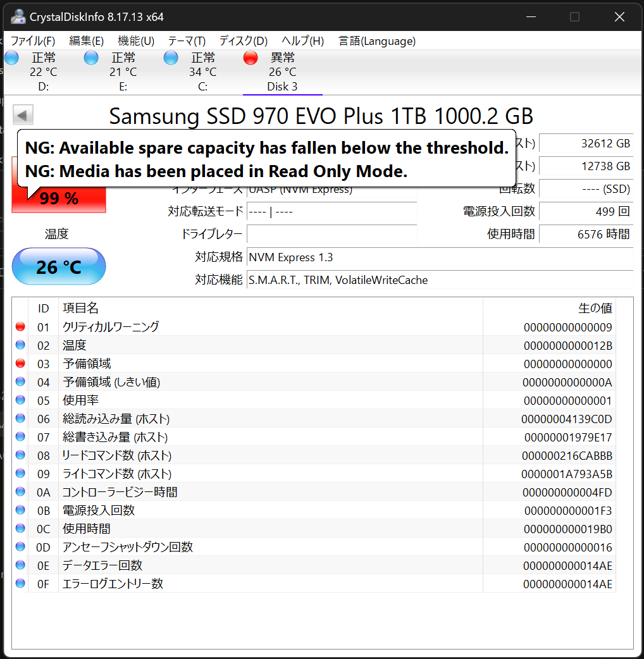Click the drive letter label D:
Screen dimensions: 644x659
[43, 87]
